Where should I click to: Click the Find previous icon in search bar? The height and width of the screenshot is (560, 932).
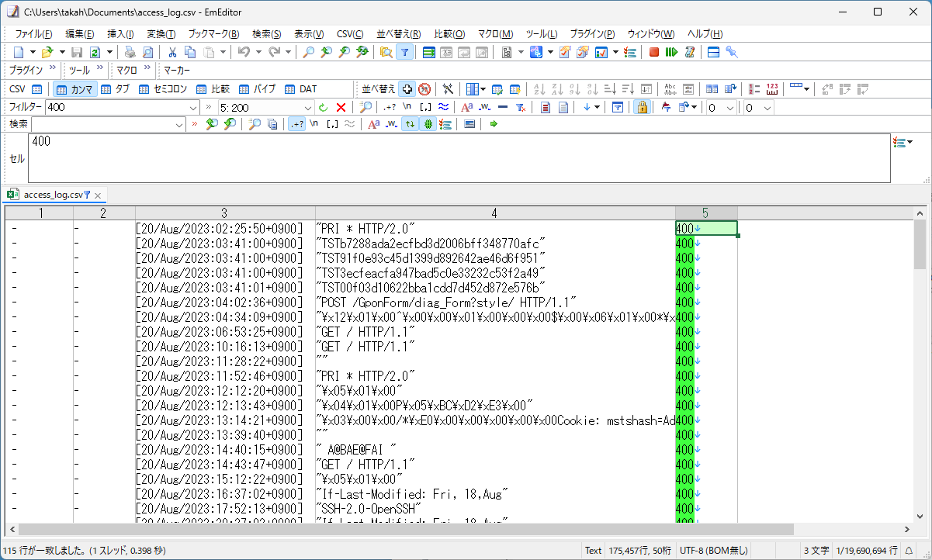(211, 124)
